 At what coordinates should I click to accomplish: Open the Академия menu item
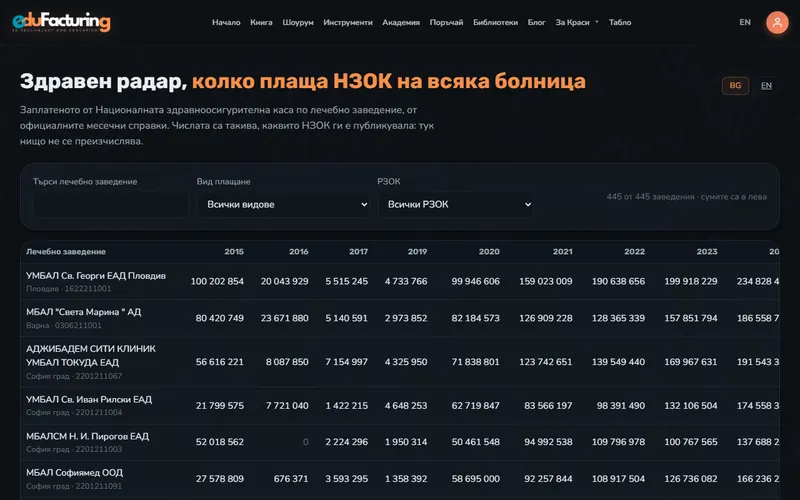click(401, 22)
